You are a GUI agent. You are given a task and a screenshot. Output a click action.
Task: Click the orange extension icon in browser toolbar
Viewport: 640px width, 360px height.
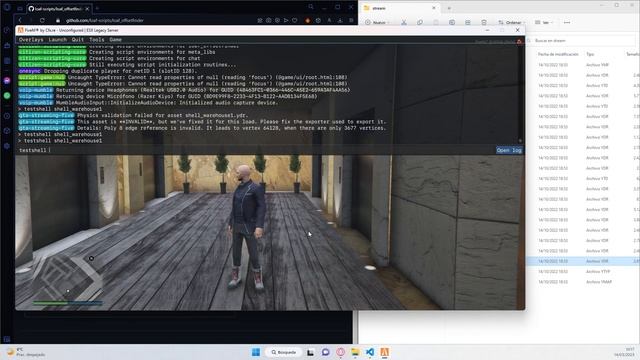coord(307,20)
